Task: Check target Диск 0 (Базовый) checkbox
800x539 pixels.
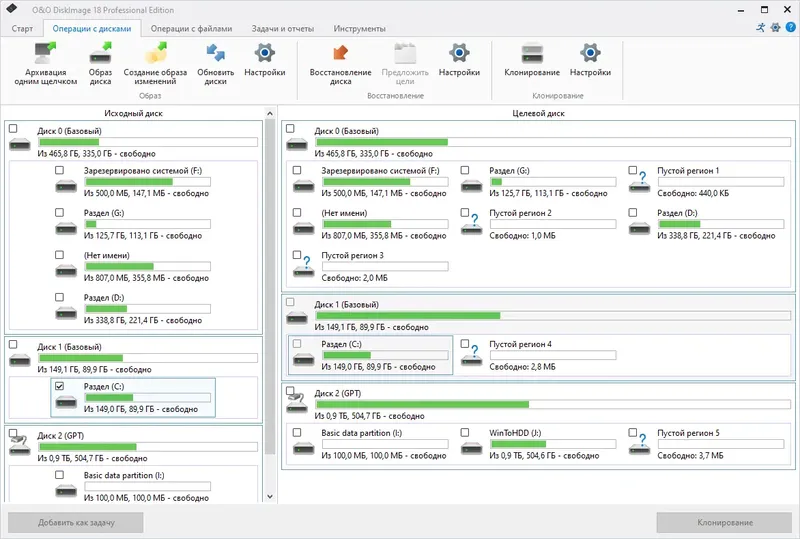Action: [290, 129]
